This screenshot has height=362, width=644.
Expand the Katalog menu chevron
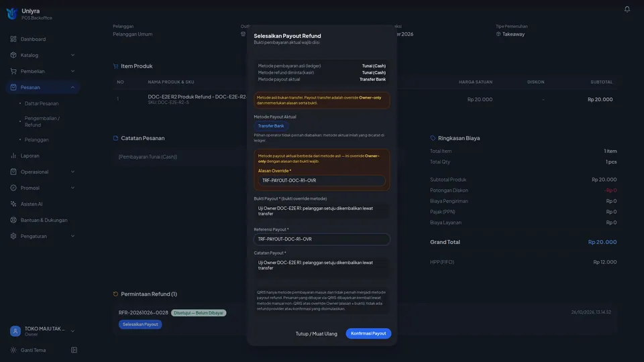(72, 55)
